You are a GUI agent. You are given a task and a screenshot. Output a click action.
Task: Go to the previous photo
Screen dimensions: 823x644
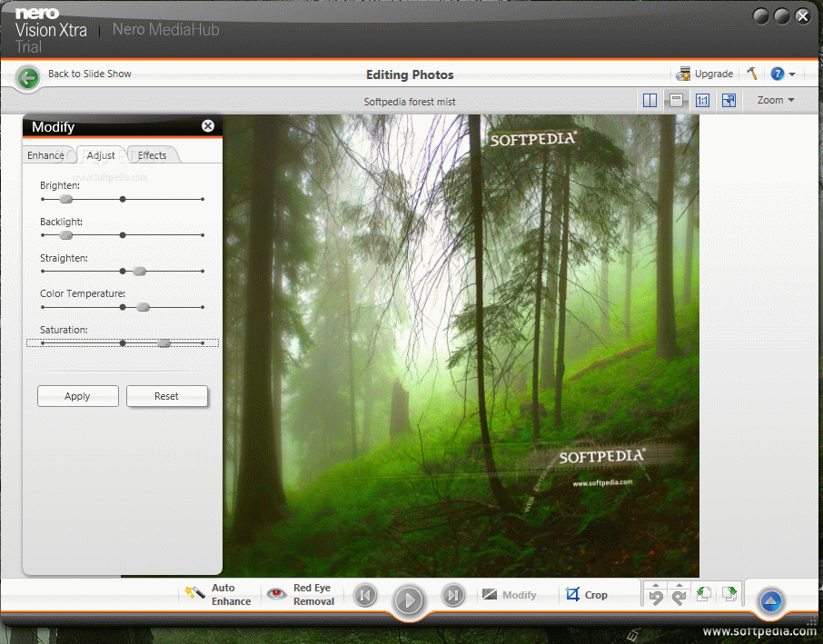click(365, 596)
